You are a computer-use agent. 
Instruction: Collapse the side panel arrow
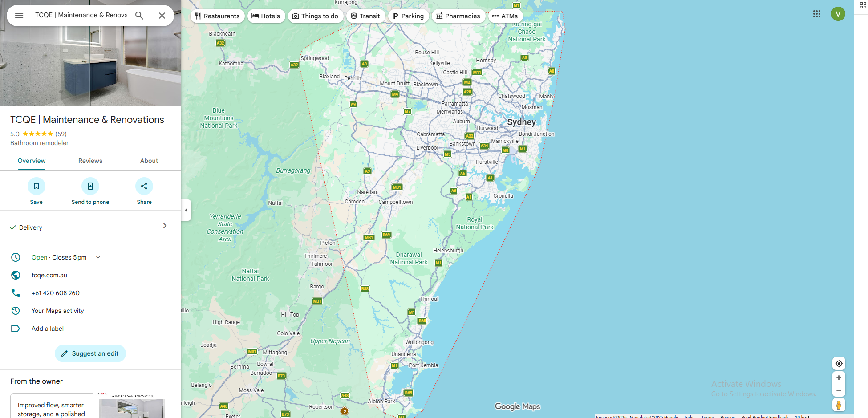187,210
